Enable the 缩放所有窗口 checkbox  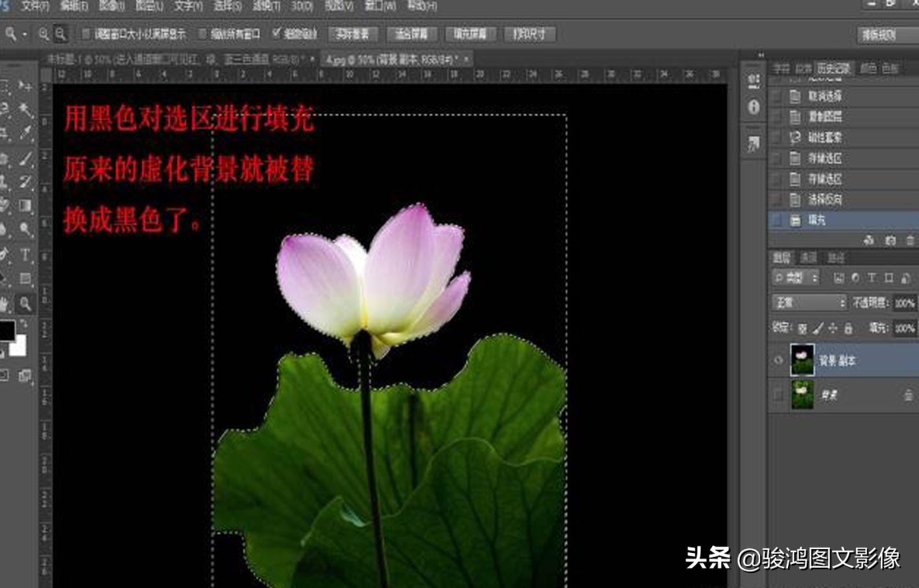(202, 34)
